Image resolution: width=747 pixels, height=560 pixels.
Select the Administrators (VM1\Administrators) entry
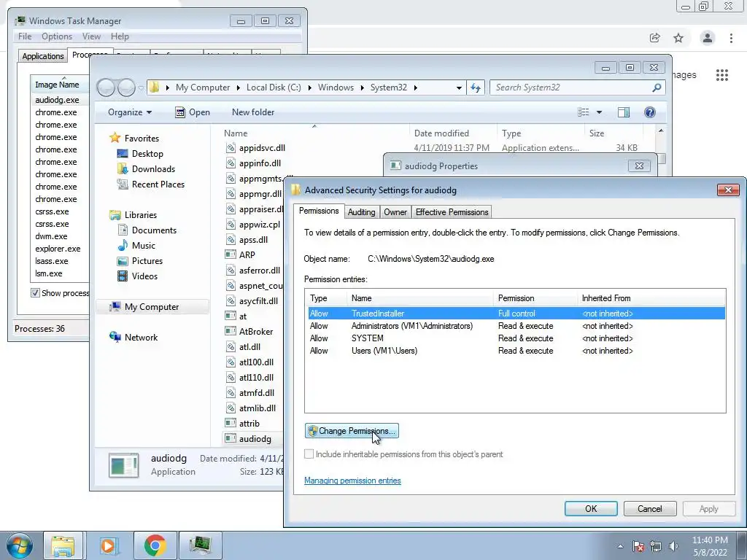516,326
